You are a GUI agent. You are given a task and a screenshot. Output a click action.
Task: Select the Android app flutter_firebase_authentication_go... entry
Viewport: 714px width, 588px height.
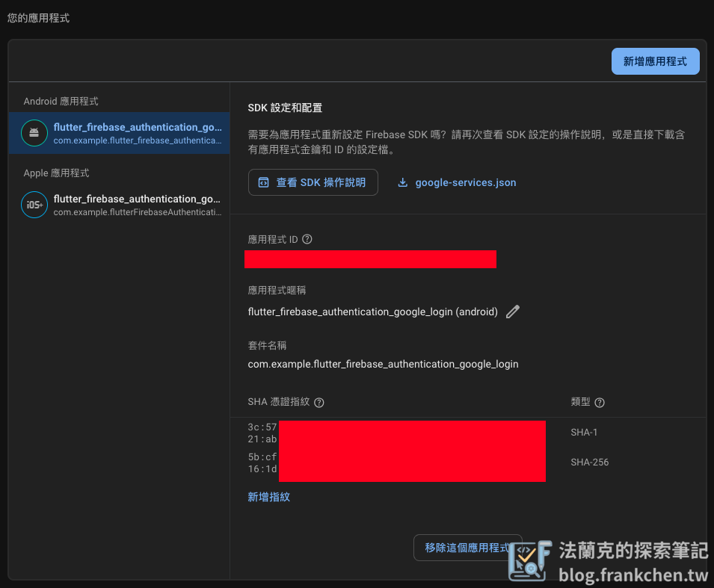(120, 133)
